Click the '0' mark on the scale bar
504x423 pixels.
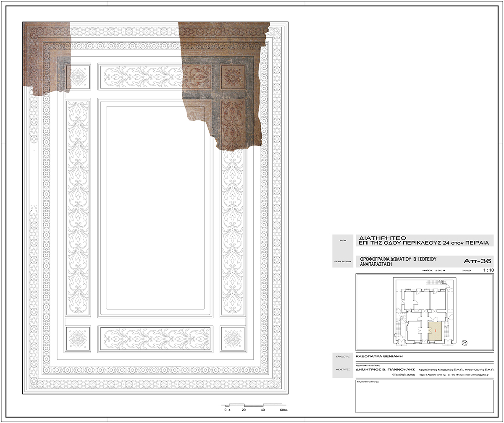pos(226,409)
